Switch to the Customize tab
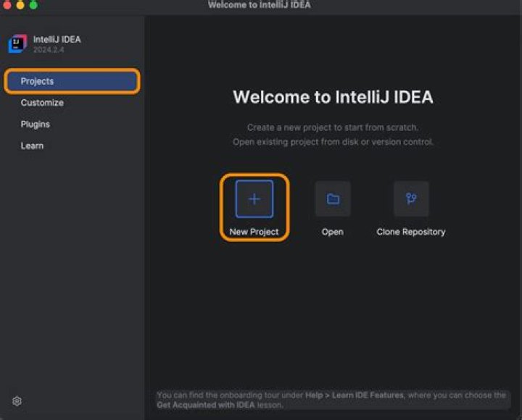The image size is (522, 420). [x=42, y=103]
